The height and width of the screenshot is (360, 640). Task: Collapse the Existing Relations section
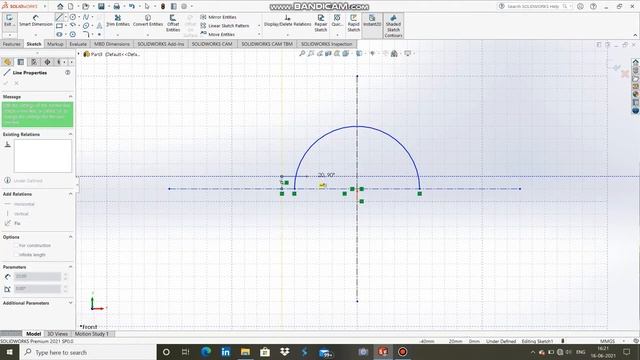click(x=70, y=134)
